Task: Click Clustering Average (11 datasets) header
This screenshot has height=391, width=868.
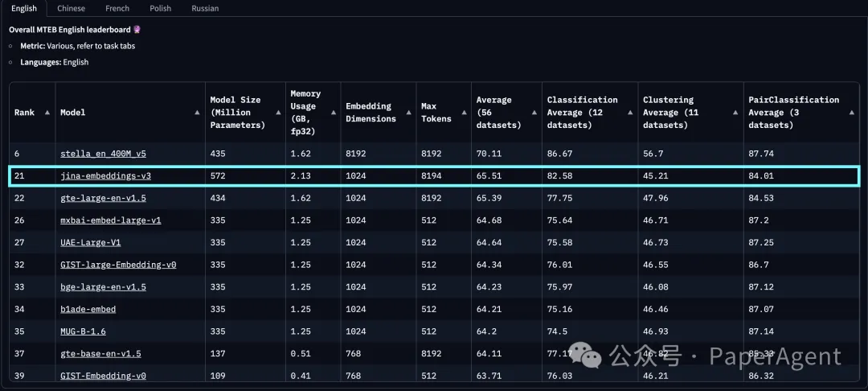Action: click(x=670, y=113)
